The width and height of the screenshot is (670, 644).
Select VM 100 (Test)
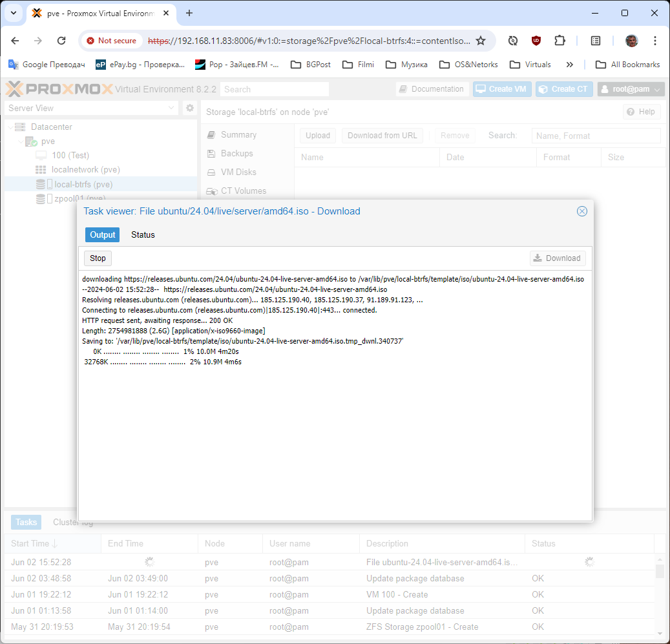click(x=70, y=156)
